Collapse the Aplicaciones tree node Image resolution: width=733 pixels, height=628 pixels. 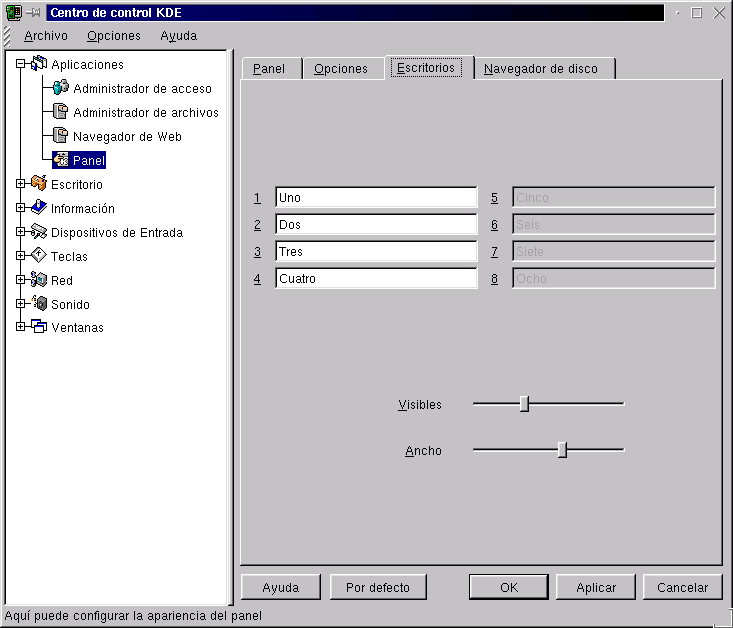20,64
